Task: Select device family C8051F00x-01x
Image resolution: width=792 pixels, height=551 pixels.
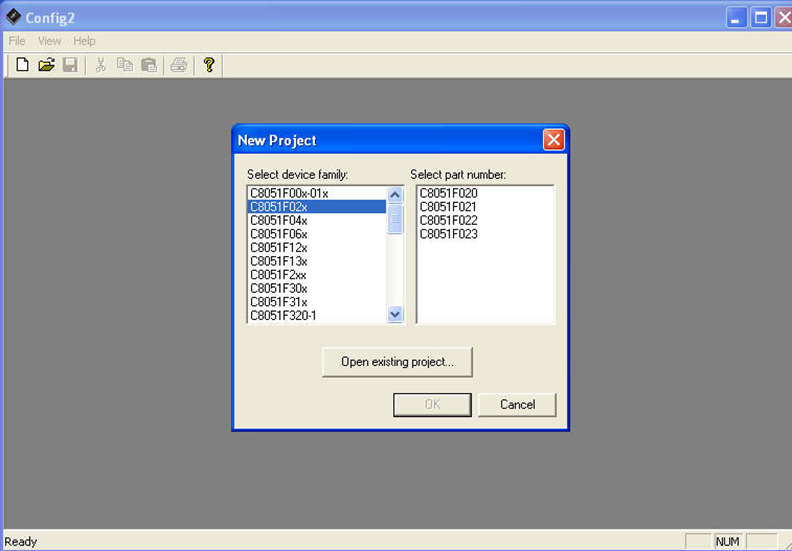Action: point(317,193)
